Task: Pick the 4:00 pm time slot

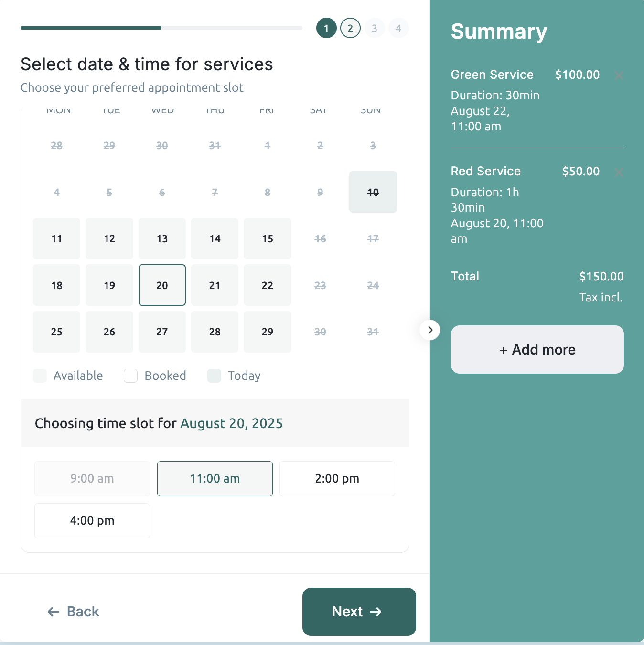Action: (x=92, y=521)
